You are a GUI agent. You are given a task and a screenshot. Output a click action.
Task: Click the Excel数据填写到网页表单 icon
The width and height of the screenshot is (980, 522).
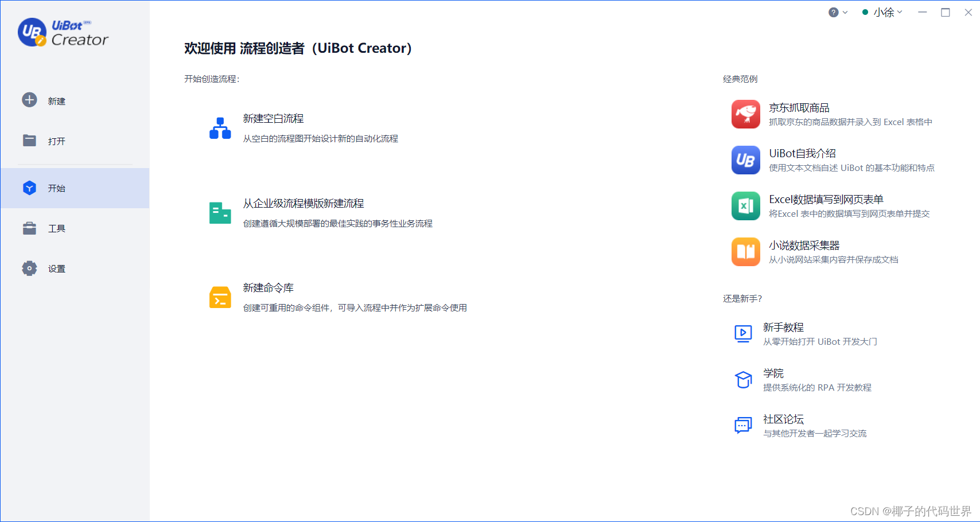(x=745, y=206)
